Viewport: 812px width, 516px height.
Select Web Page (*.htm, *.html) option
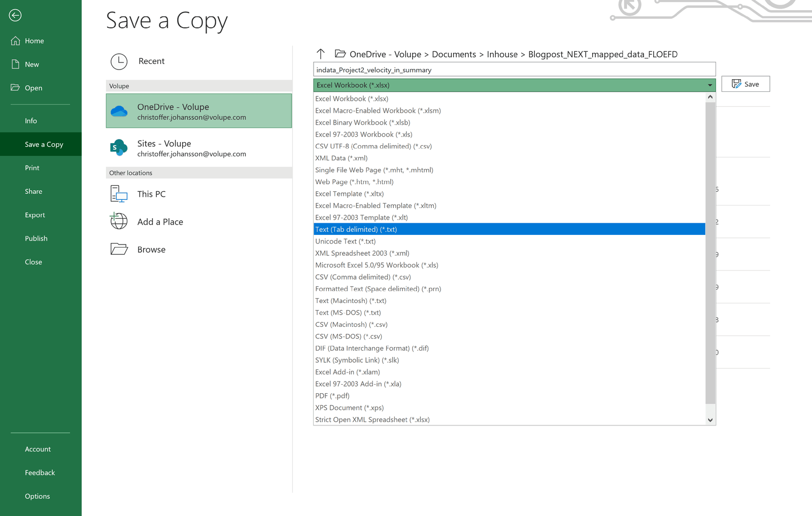(510, 182)
